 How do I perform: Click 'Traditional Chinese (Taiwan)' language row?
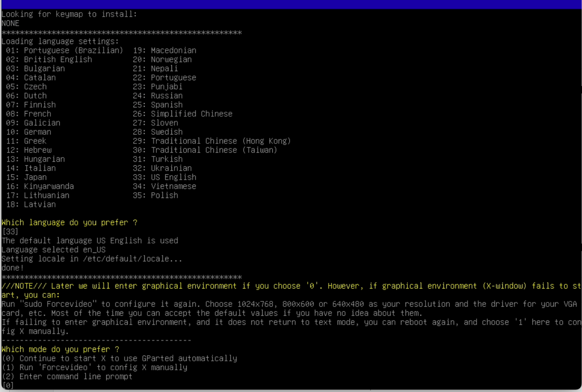tap(214, 150)
